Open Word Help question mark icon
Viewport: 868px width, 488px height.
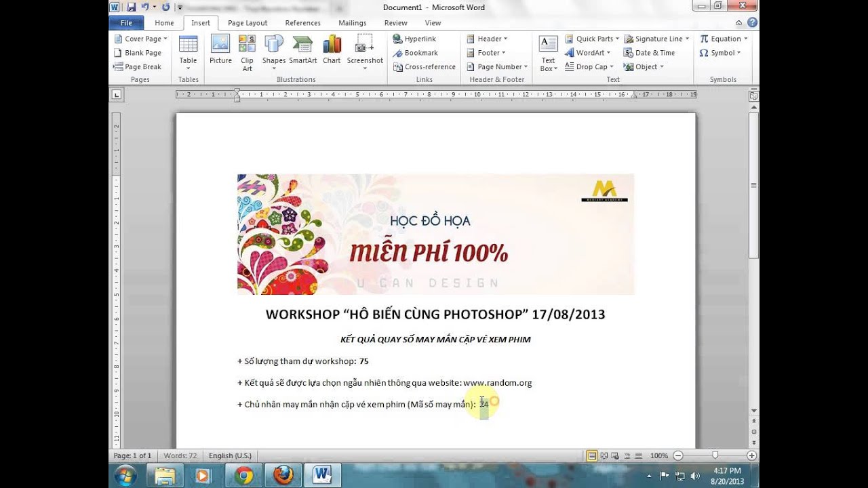pos(752,22)
